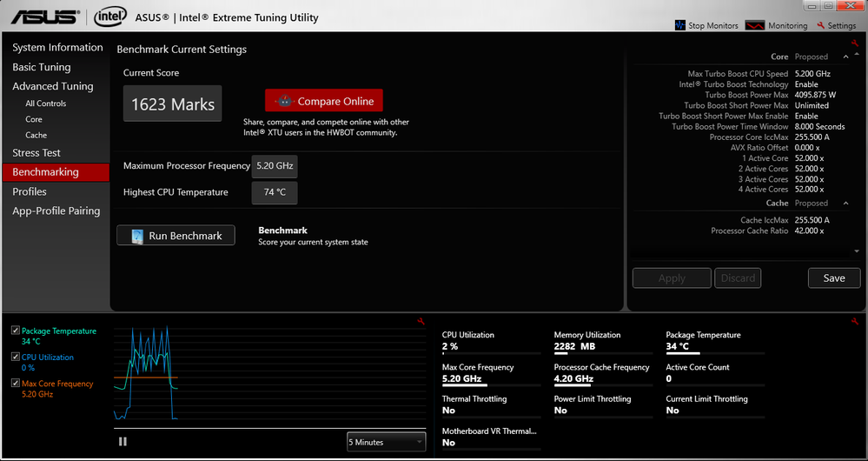Image resolution: width=868 pixels, height=461 pixels.
Task: Click the Discard button
Action: pos(738,278)
